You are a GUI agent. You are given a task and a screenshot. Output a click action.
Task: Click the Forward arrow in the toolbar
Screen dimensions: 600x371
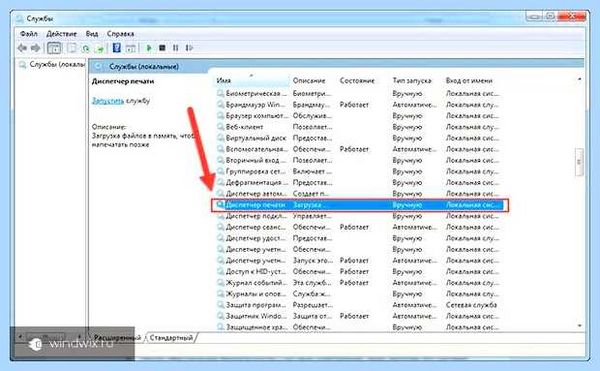[35, 48]
